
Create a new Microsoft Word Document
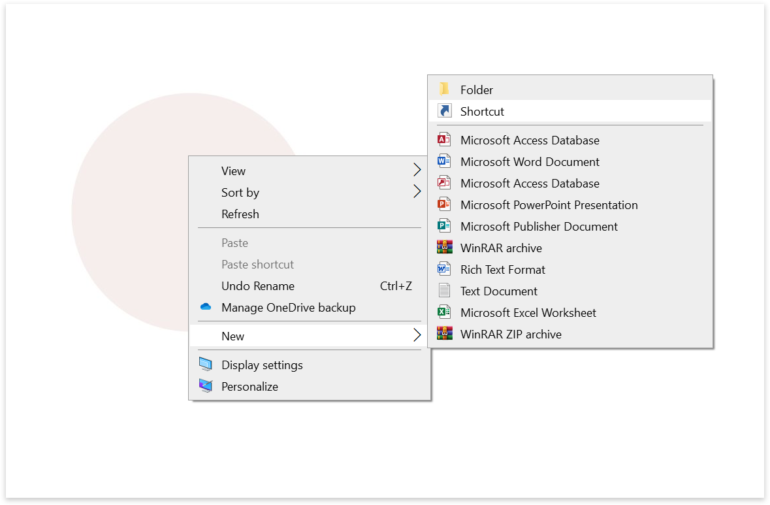529,162
